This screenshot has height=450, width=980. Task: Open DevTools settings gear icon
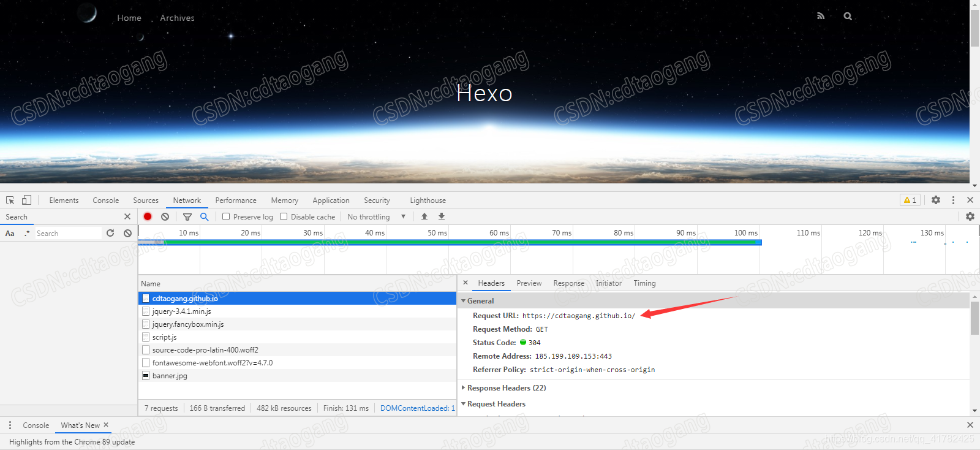936,200
